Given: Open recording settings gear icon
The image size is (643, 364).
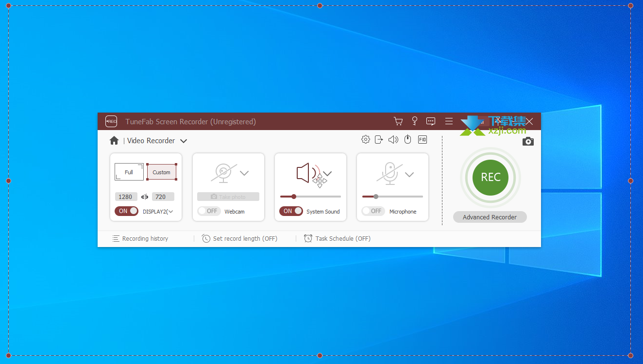Looking at the screenshot, I should tap(366, 140).
